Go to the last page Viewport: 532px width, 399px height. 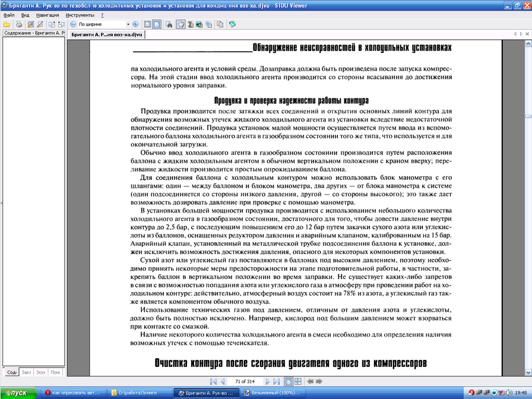[277, 381]
